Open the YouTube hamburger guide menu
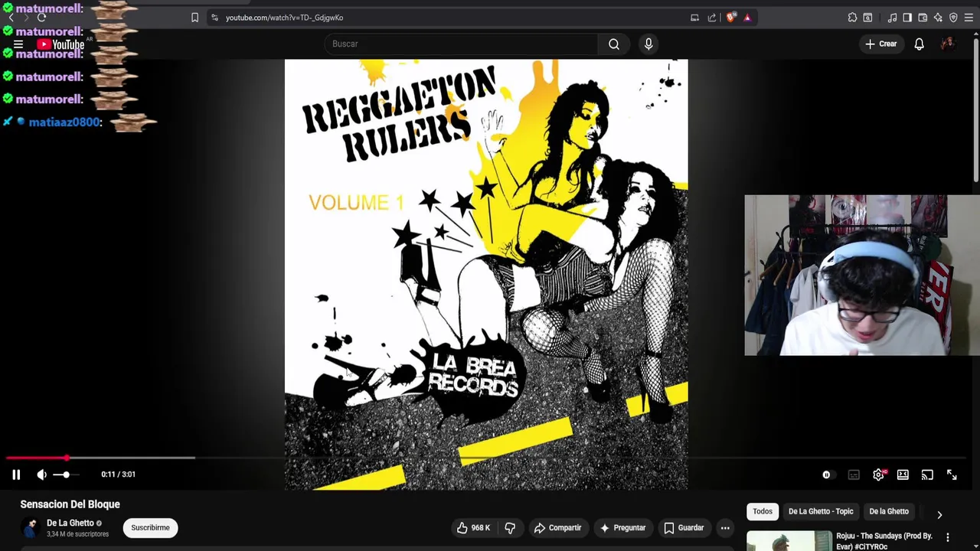Screen dimensions: 980x551 coord(18,44)
